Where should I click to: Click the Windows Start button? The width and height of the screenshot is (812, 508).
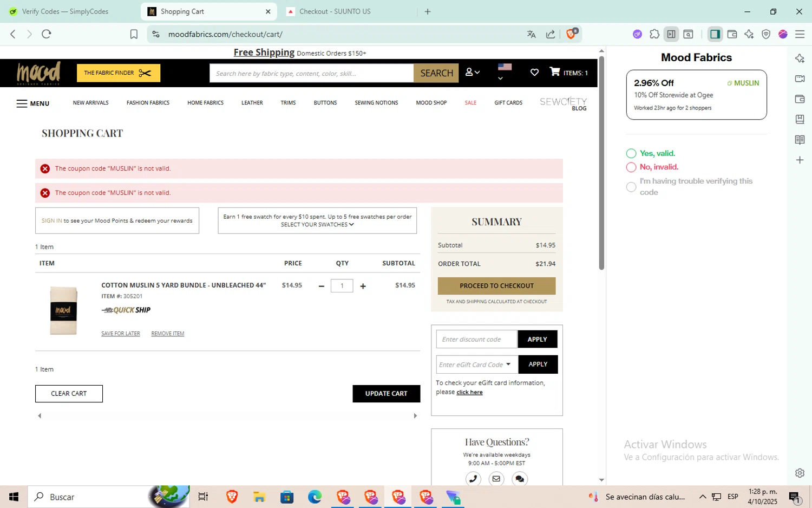[x=14, y=497]
